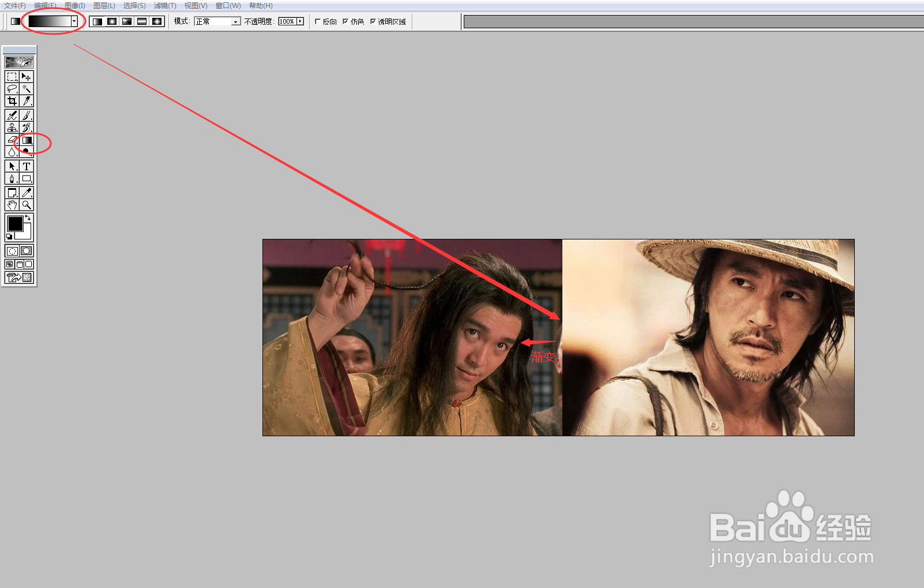This screenshot has height=588, width=924.
Task: Toggle the 透明区域 (Transparency) checkbox
Action: 373,21
